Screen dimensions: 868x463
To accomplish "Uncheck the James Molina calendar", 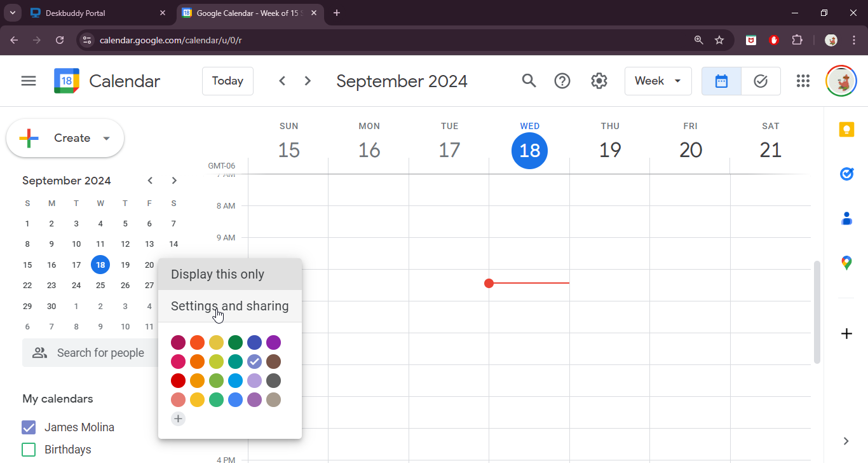I will 29,427.
